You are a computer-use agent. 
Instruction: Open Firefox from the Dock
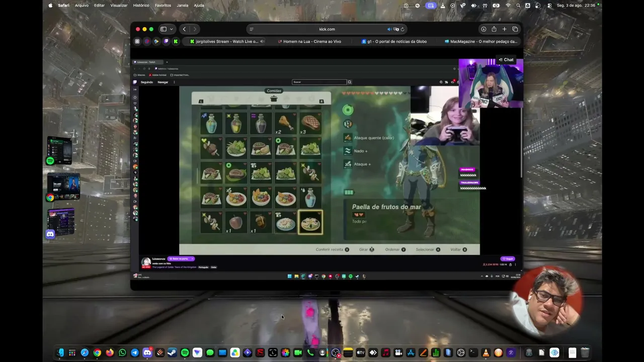coord(110,352)
